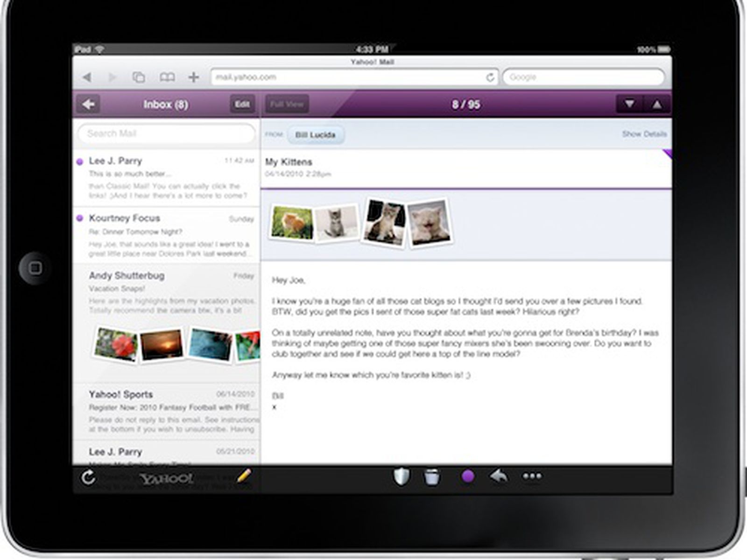747x560 pixels.
Task: Go to next message down arrow
Action: (629, 104)
